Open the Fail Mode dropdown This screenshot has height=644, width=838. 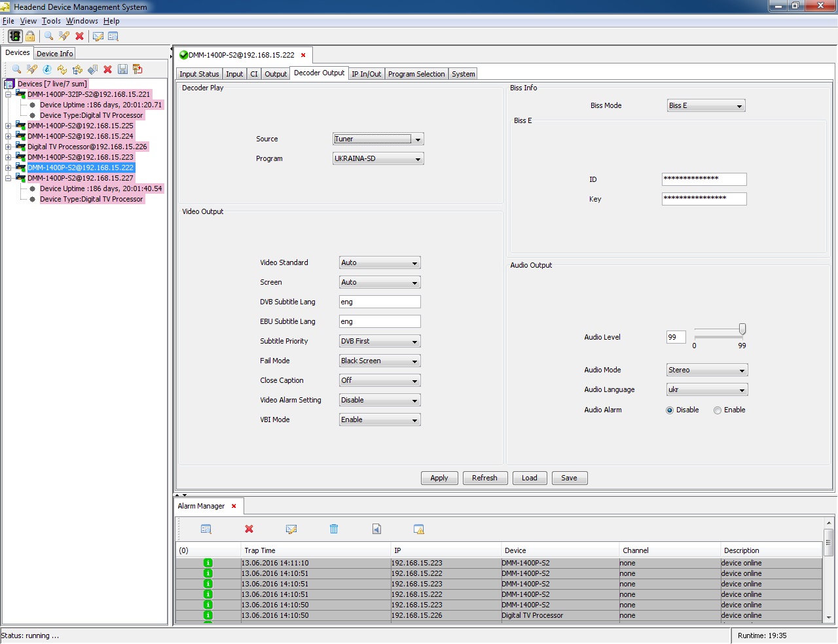click(380, 361)
